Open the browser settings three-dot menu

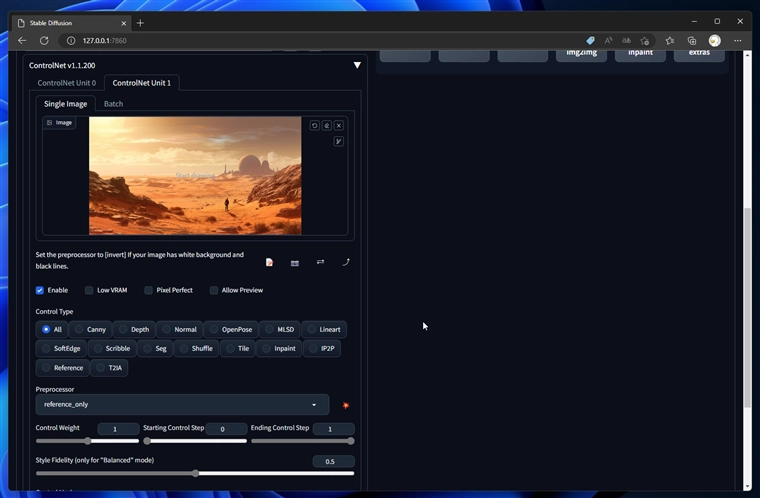(x=738, y=40)
